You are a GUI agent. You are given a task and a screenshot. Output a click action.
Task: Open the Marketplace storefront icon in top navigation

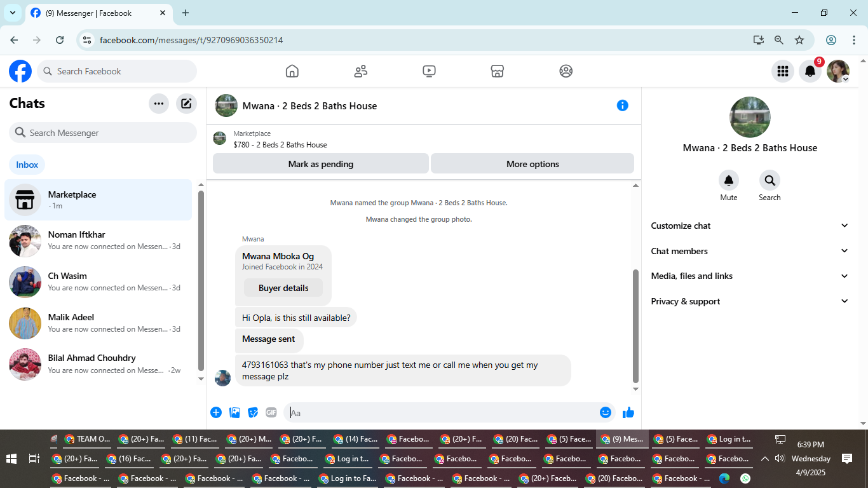coord(498,71)
